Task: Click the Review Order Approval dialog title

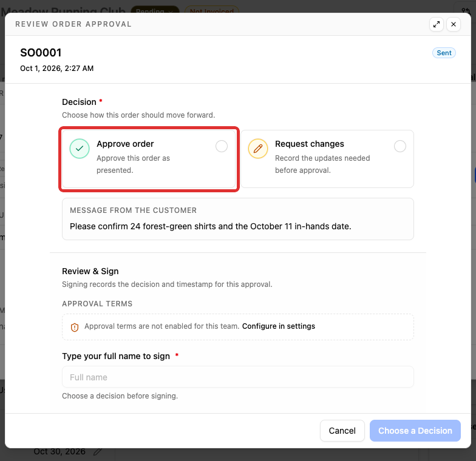Action: (73, 24)
